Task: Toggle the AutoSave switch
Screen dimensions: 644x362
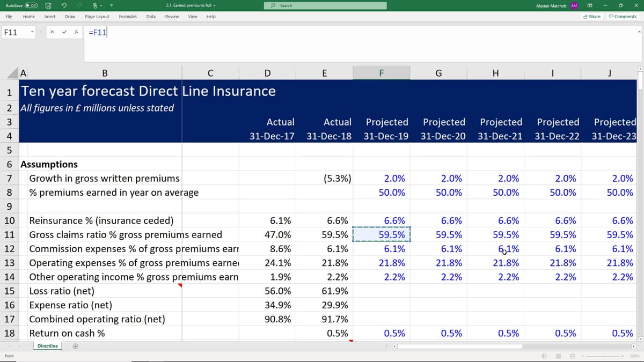Action: point(30,6)
